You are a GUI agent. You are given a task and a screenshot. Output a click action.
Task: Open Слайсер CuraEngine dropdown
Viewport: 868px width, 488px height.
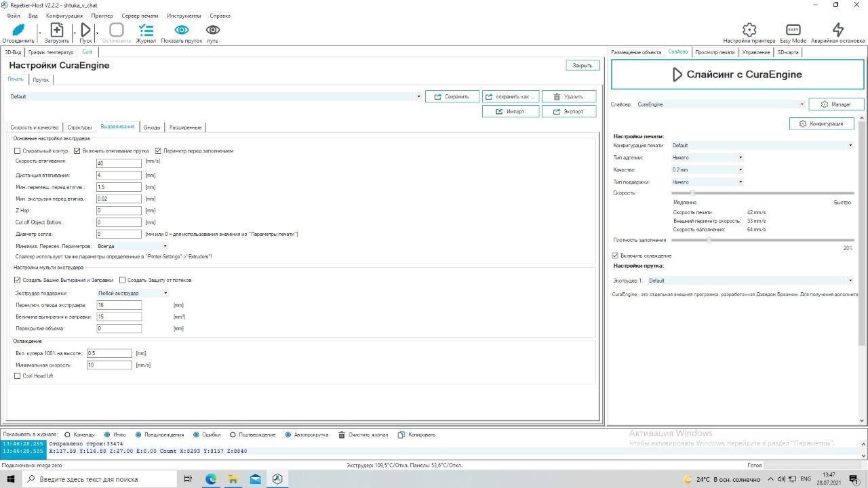pos(721,104)
